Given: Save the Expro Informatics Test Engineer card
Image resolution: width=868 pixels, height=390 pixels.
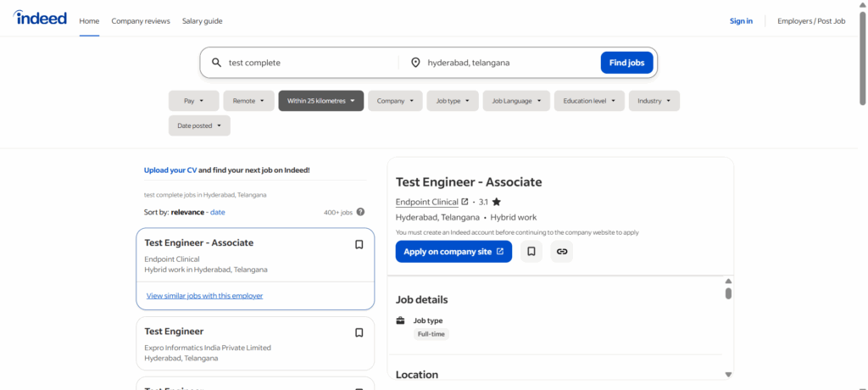Looking at the screenshot, I should coord(359,333).
